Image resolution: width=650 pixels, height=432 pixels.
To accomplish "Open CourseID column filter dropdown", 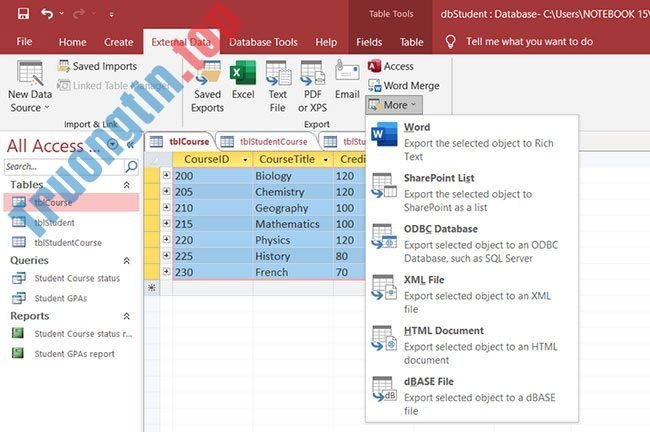I will point(245,160).
